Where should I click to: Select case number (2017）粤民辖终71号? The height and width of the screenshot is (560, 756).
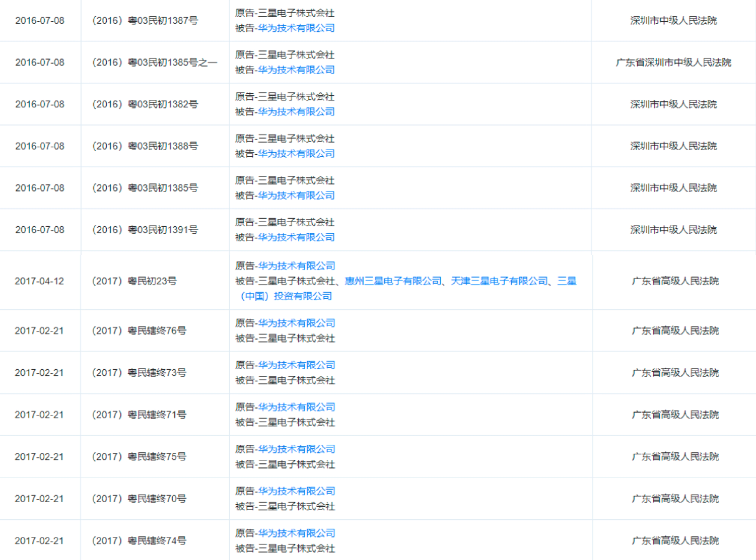139,415
